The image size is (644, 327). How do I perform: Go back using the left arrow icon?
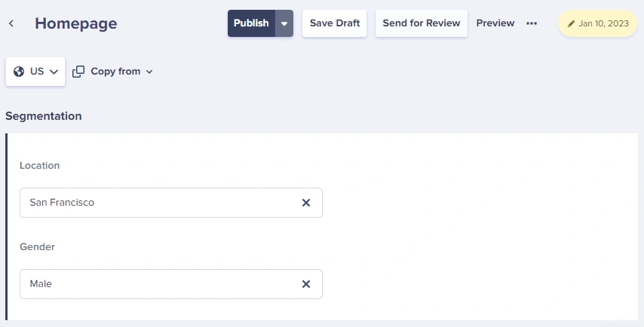[x=11, y=23]
